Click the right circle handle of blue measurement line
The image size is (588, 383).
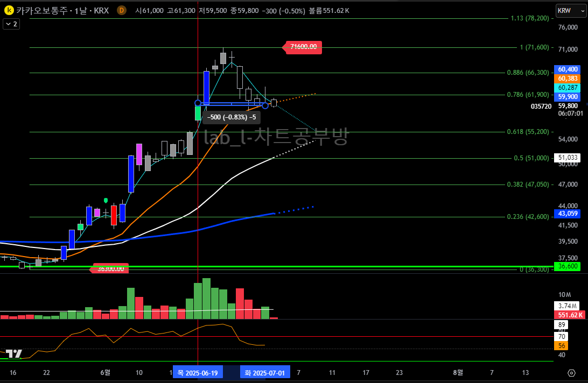coord(265,106)
